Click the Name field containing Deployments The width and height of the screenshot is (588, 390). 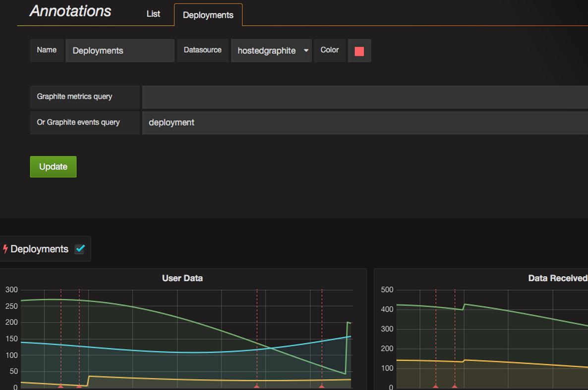click(x=120, y=50)
